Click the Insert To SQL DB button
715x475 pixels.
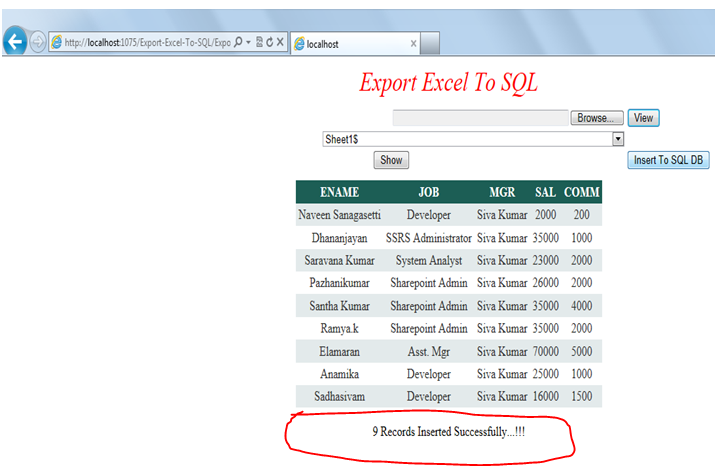click(x=668, y=160)
